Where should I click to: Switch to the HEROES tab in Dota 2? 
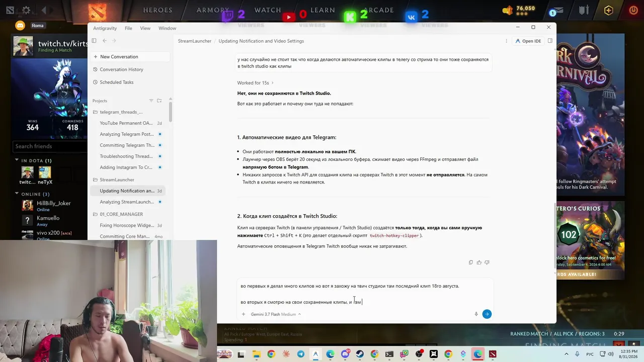157,10
